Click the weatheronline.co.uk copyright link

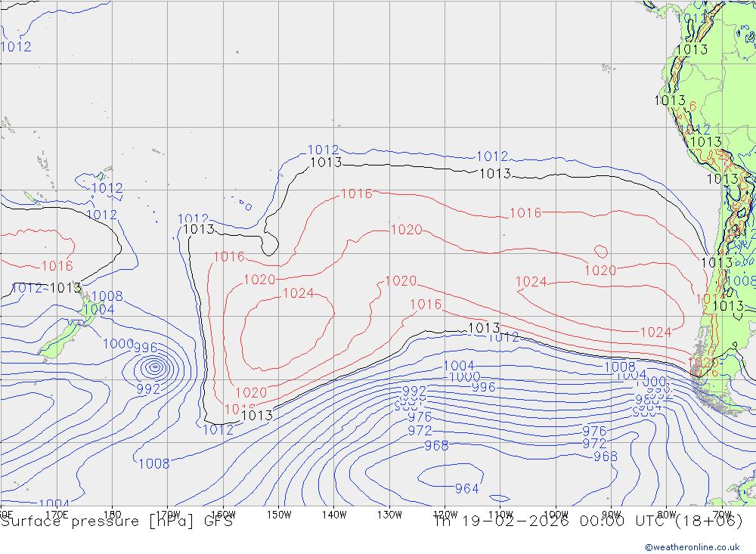(692, 547)
